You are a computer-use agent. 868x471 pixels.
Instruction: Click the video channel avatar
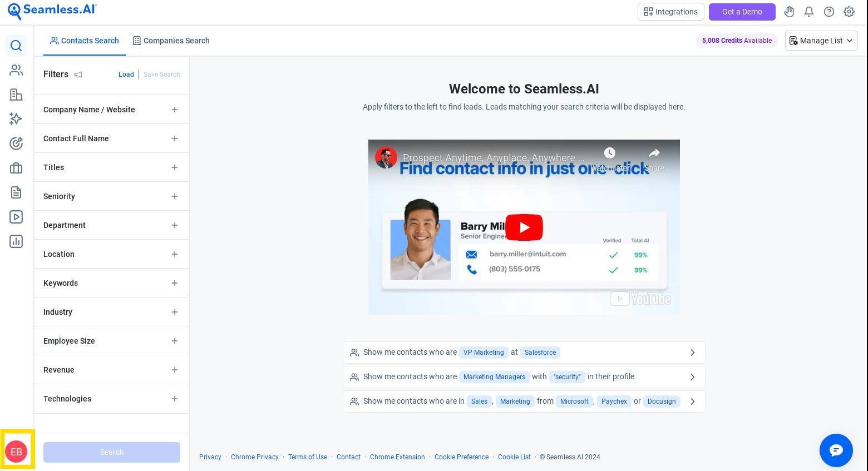(386, 158)
